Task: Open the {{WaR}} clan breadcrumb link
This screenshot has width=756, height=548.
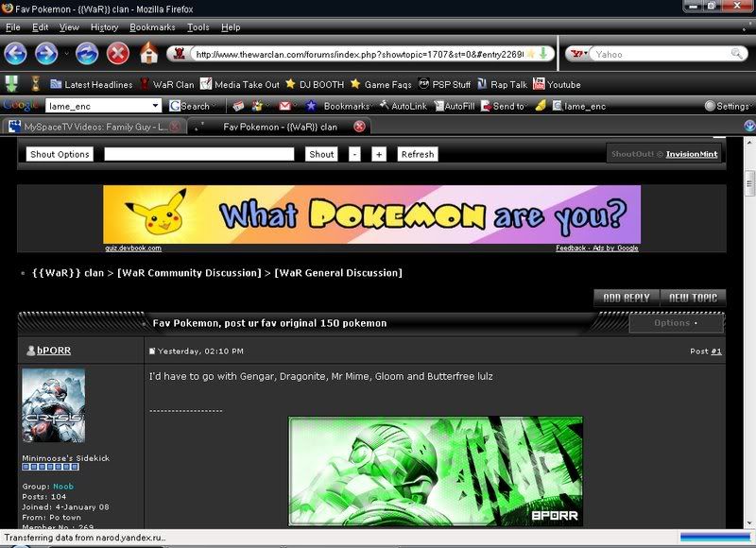Action: pos(68,273)
